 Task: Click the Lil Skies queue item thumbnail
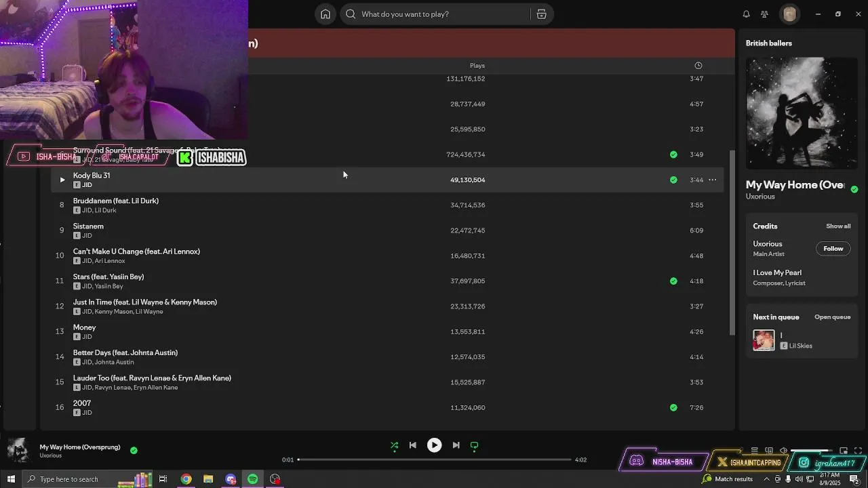[764, 340]
